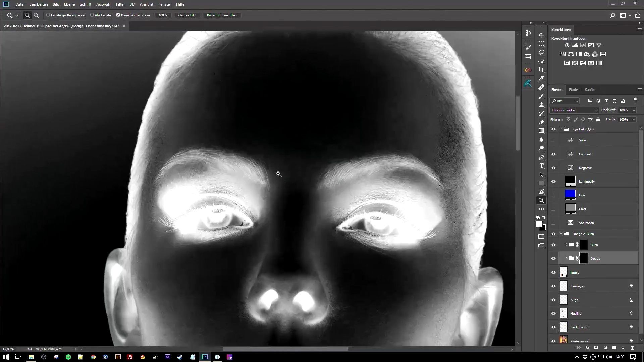Enable Alle Fenster checkbox
Image resolution: width=644 pixels, height=362 pixels.
[92, 15]
